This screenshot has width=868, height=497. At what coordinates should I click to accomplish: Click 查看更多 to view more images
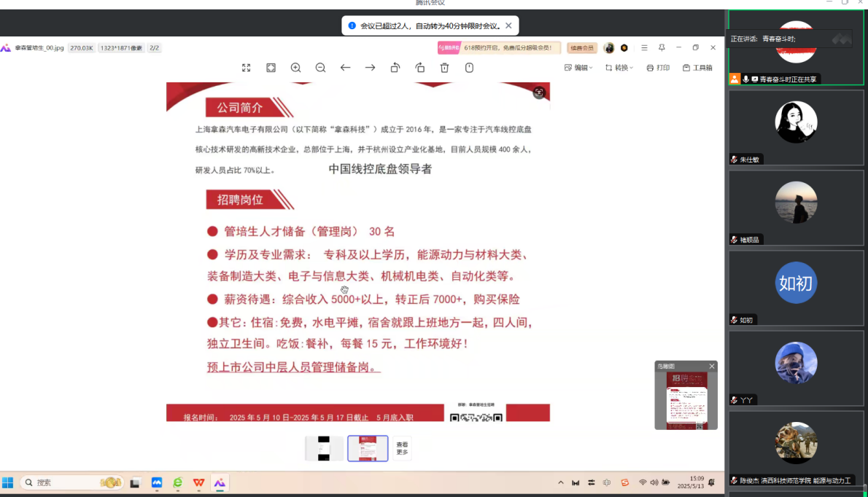point(402,448)
